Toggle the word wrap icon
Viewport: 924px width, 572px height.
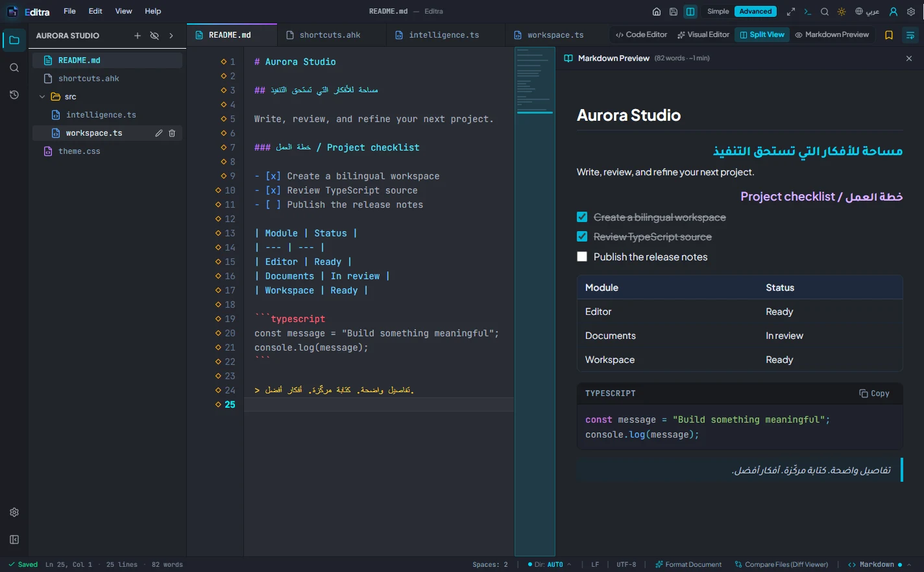click(x=910, y=35)
